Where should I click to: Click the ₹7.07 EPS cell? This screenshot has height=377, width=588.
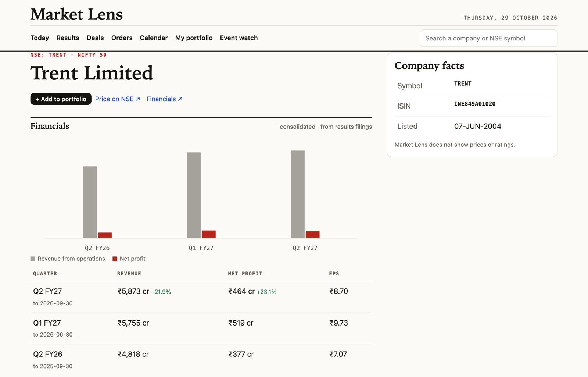coord(338,354)
